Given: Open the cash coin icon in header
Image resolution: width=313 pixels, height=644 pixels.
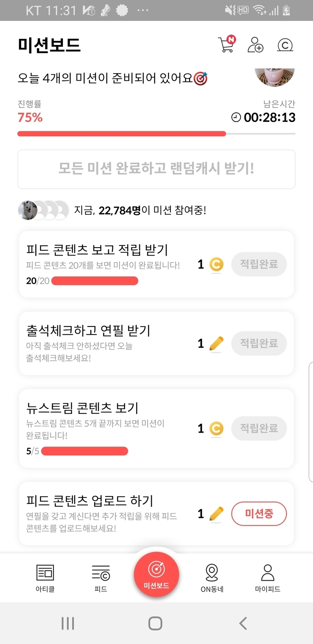Looking at the screenshot, I should tap(285, 45).
